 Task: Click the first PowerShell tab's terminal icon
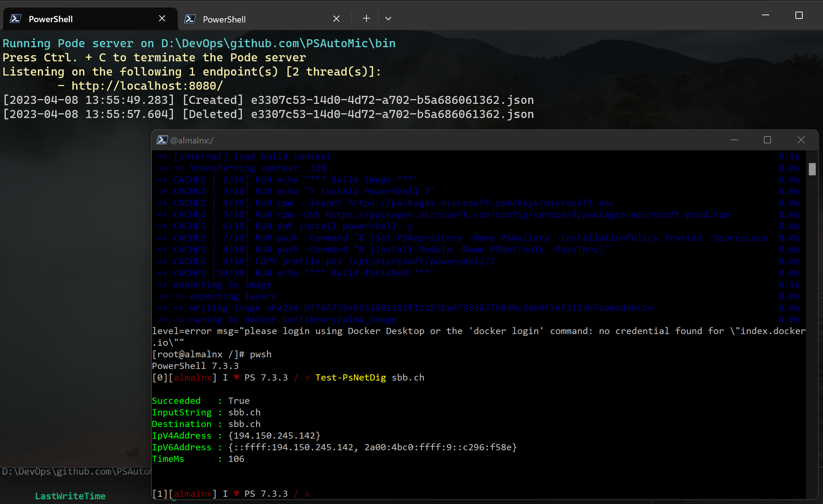(15, 19)
